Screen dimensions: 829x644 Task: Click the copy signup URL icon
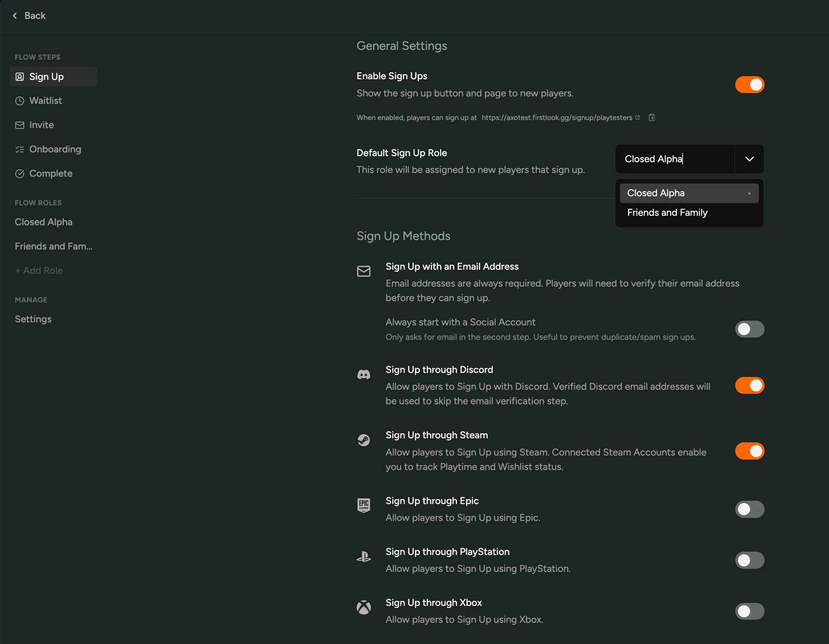click(652, 117)
